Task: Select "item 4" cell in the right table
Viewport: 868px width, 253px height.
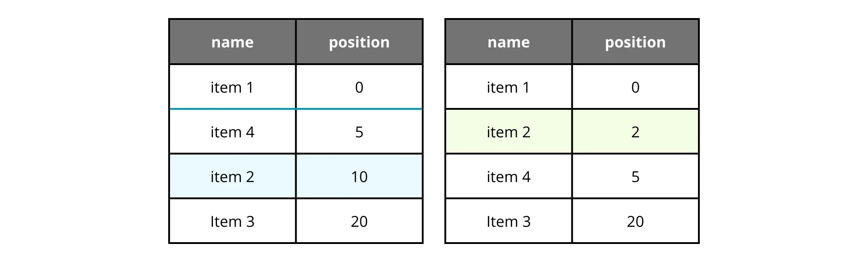Action: pos(509,177)
